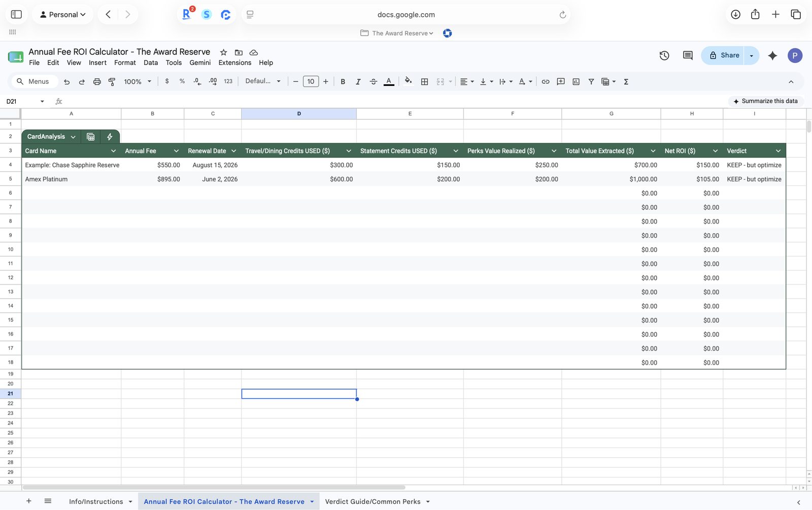Add a new sheet
Screen dimensions: 812x510
pyautogui.click(x=29, y=501)
